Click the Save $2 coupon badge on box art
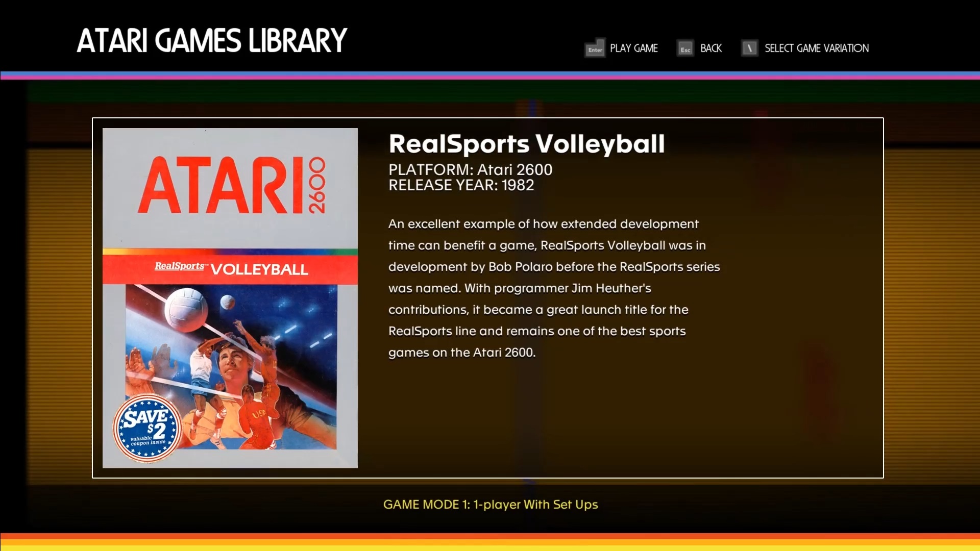The height and width of the screenshot is (551, 980). click(x=148, y=428)
